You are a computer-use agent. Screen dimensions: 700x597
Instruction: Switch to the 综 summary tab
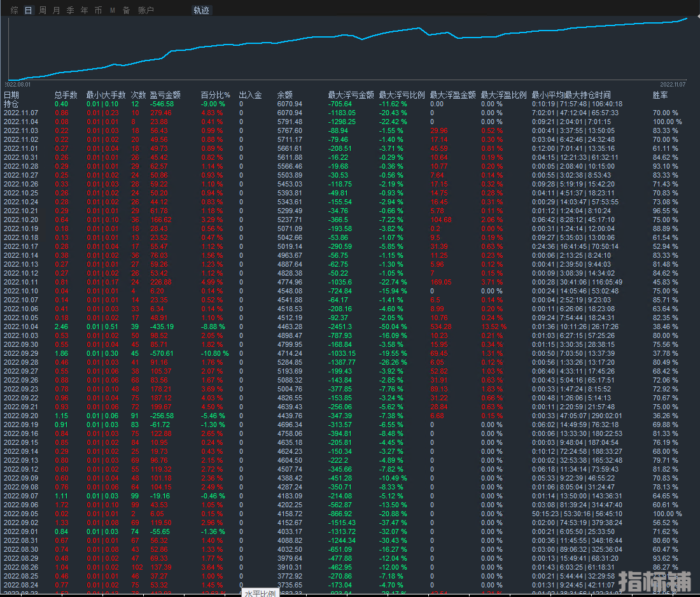coord(15,10)
